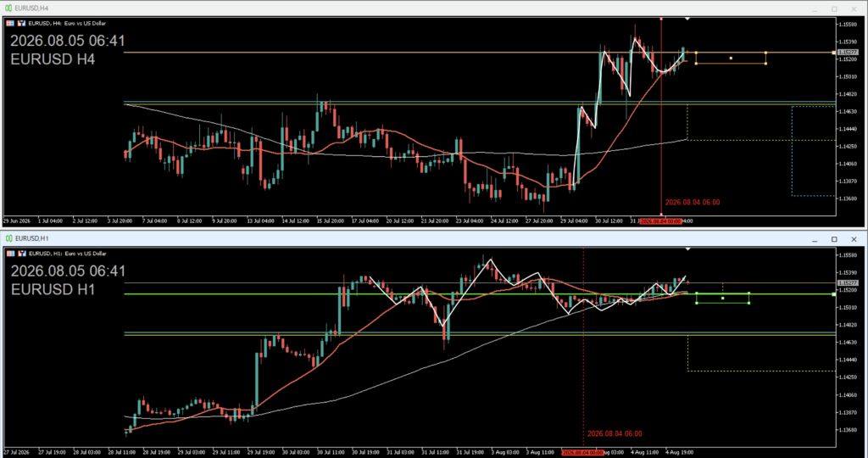
Task: Open depth of market icon on H1 chart
Action: pos(22,254)
